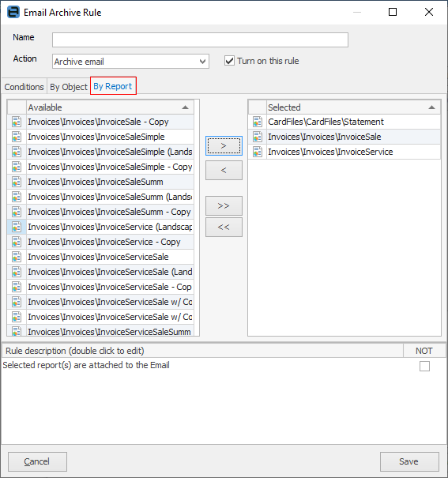Screen dimensions: 448x478
Task: Sort the Selected column by its arrow
Action: 431,107
